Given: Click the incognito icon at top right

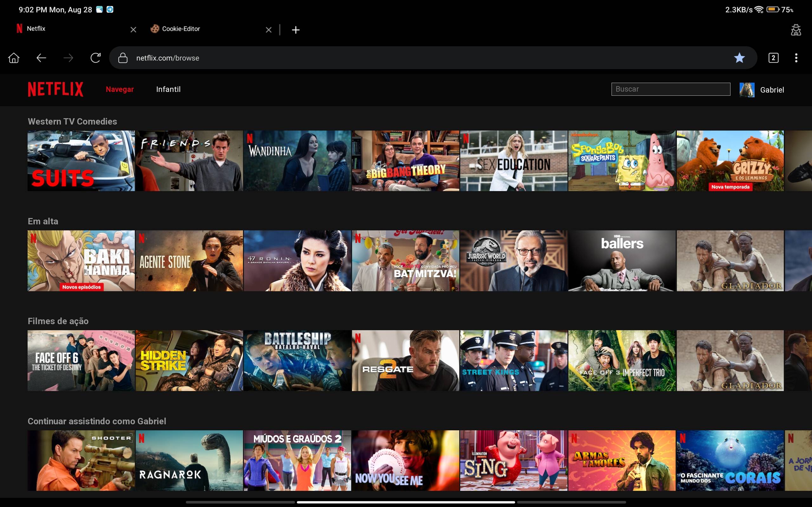Looking at the screenshot, I should pos(796,30).
